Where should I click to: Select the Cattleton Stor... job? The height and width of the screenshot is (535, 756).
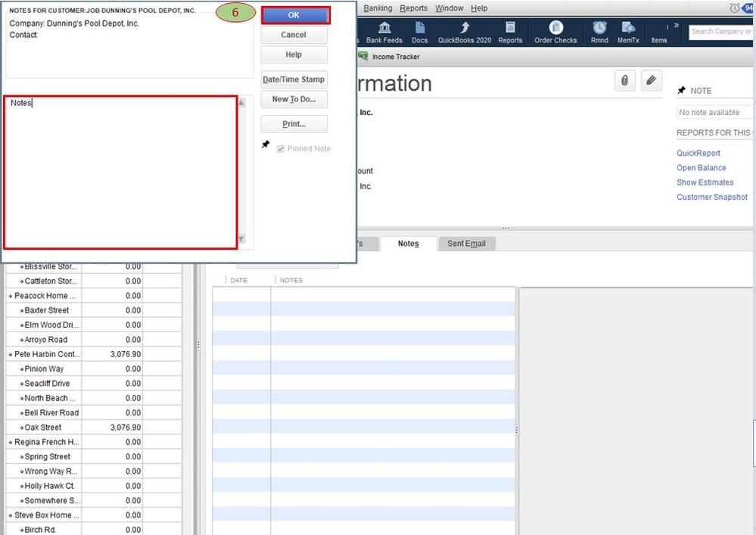point(51,281)
